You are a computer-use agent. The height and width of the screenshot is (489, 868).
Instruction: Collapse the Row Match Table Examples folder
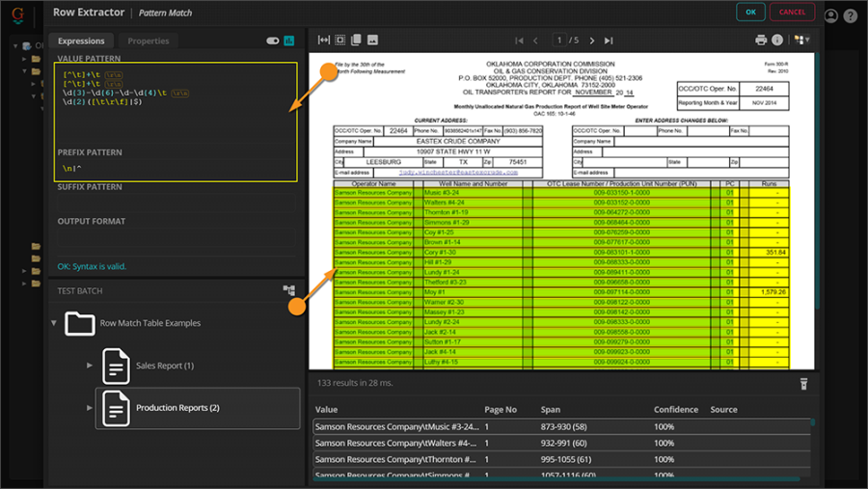point(54,323)
